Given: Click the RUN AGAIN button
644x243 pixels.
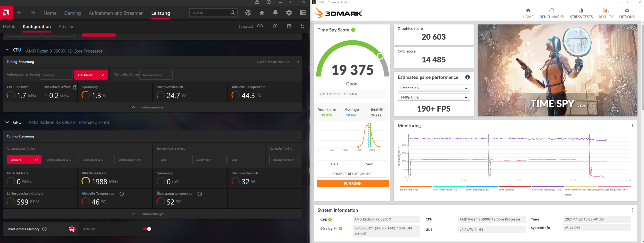Looking at the screenshot, I should [x=353, y=183].
